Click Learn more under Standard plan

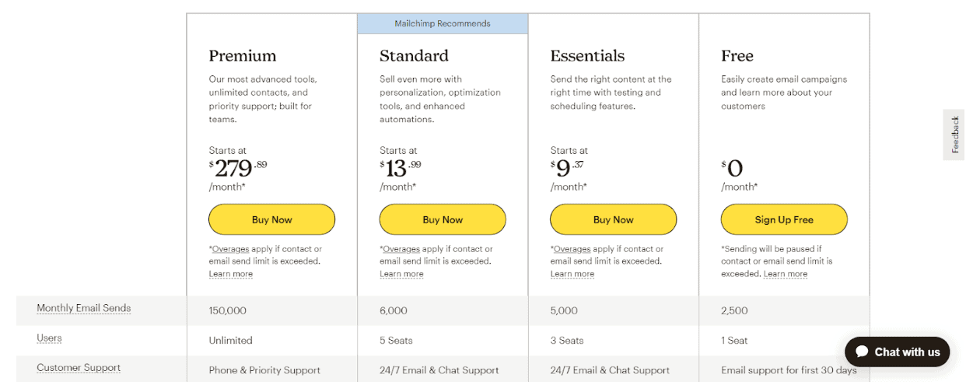tap(401, 274)
